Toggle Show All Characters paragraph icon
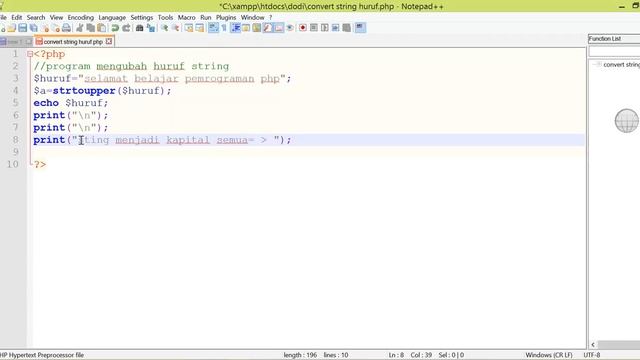This screenshot has height=360, width=640. point(224,28)
